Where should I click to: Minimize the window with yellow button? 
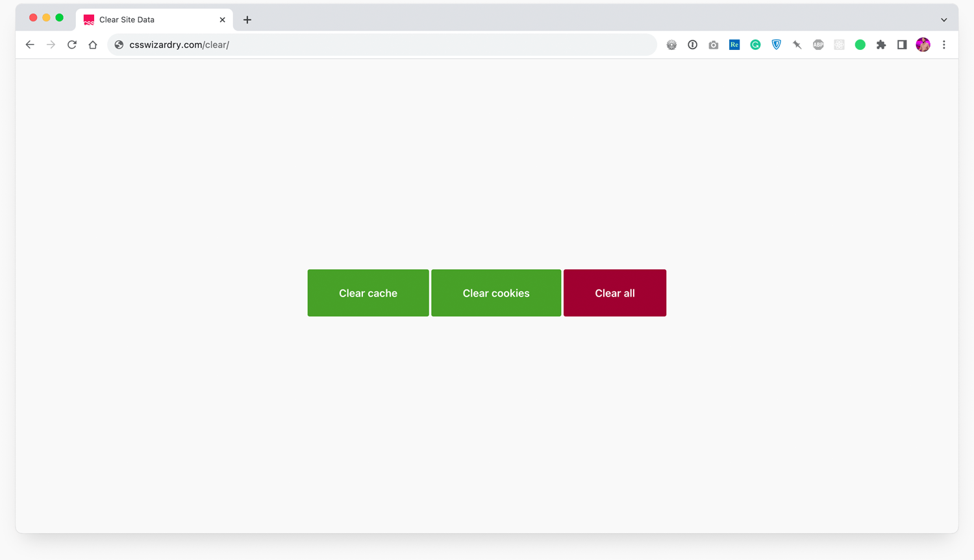[46, 18]
